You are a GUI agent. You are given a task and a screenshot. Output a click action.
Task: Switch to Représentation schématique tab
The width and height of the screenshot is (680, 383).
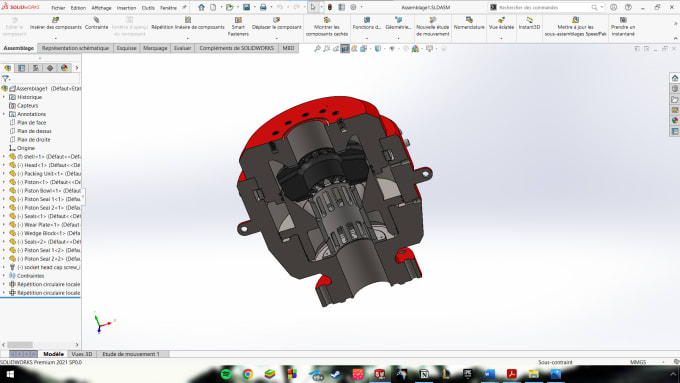[x=75, y=48]
